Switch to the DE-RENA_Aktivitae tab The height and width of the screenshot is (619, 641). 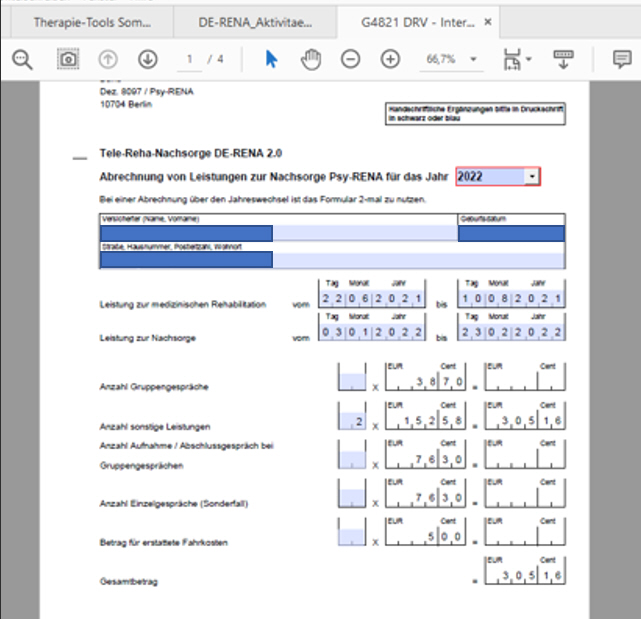[x=254, y=20]
